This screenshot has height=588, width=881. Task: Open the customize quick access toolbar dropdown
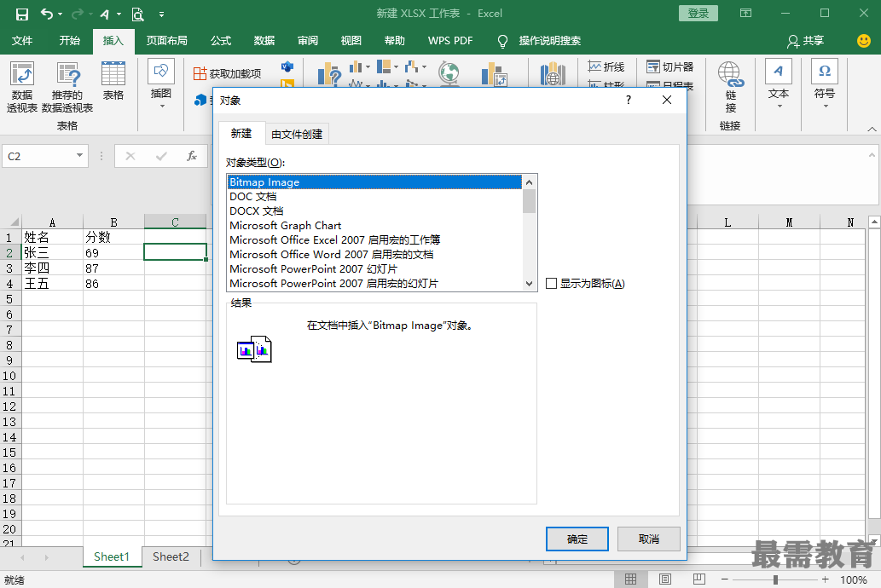(161, 14)
